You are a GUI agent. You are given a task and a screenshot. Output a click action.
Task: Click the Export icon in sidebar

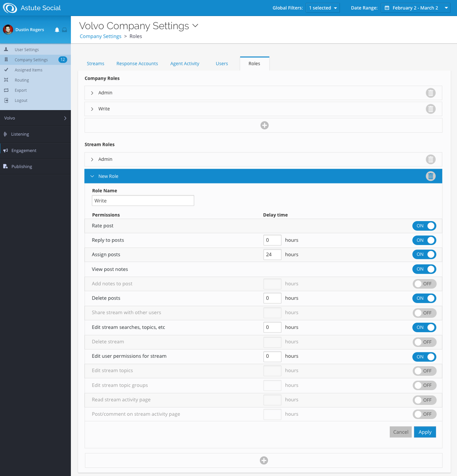pos(6,90)
